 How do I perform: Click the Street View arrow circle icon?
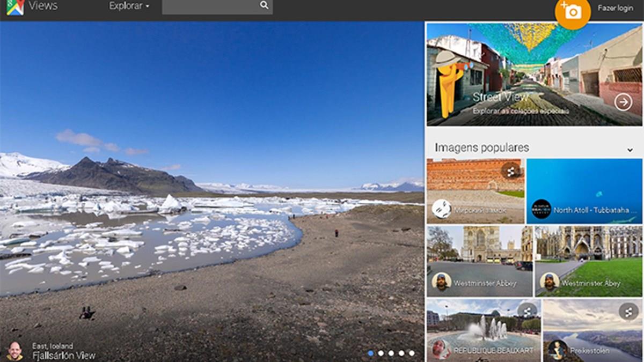tap(623, 102)
